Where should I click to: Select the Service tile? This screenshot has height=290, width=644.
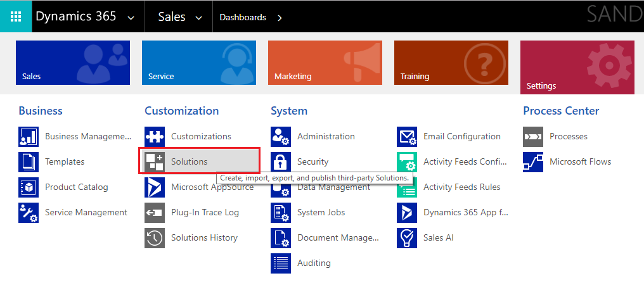[199, 63]
